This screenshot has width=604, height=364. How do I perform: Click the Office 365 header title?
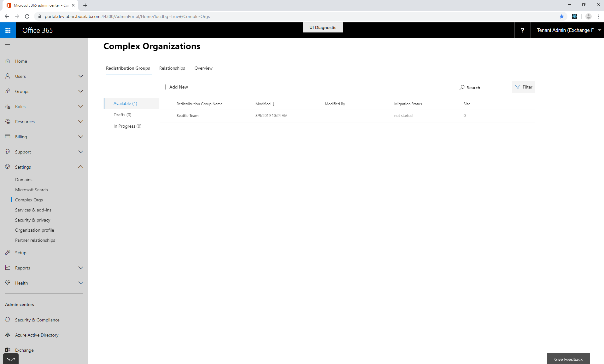(38, 30)
